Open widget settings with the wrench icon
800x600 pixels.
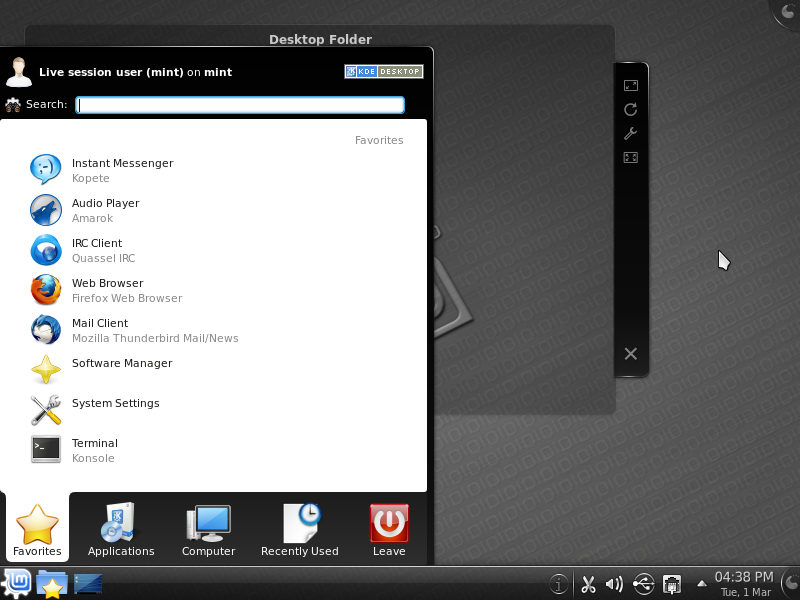631,134
